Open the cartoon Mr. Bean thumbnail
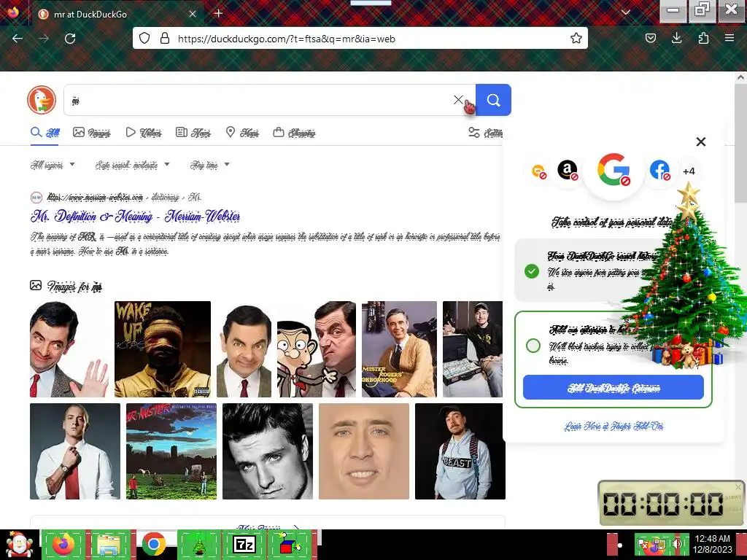Screen dimensions: 747x560 pyautogui.click(x=317, y=349)
